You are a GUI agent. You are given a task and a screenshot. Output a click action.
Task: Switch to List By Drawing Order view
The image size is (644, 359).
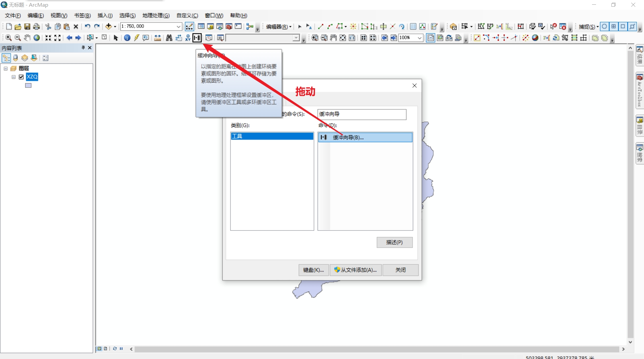coord(6,58)
